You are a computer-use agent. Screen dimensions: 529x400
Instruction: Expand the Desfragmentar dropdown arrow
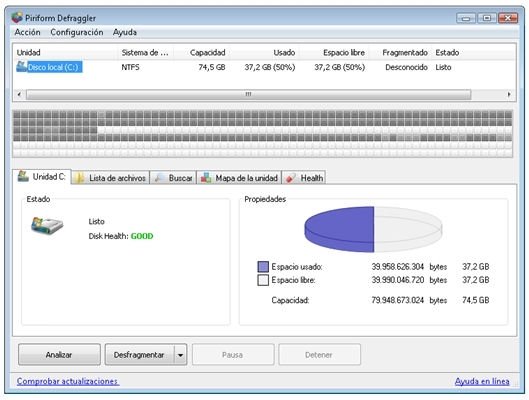tap(180, 355)
